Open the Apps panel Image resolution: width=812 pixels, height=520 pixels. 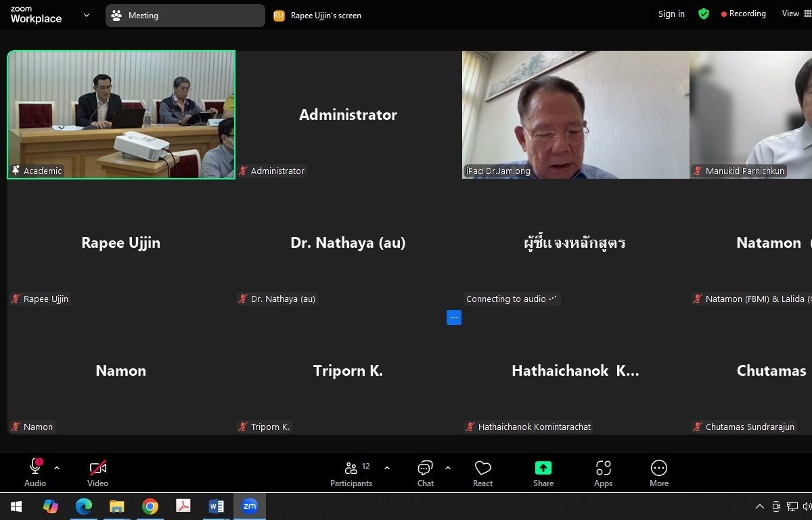(x=603, y=473)
